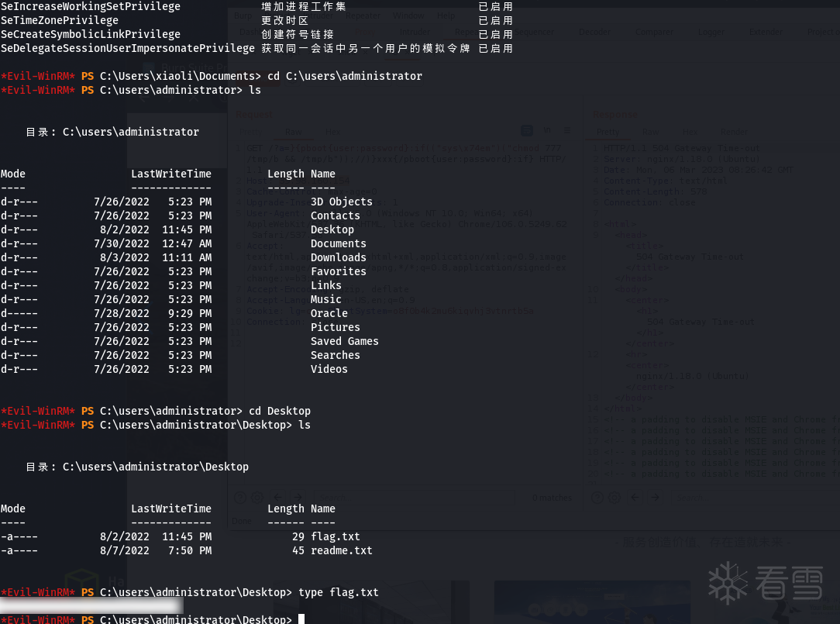Click the 'Response' panel heading in Burp
This screenshot has width=840, height=624.
(615, 114)
